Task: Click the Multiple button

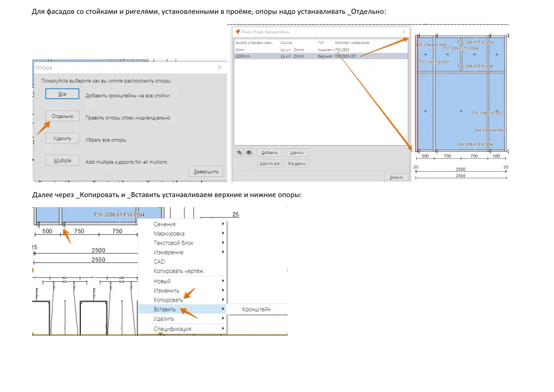Action: tap(62, 161)
